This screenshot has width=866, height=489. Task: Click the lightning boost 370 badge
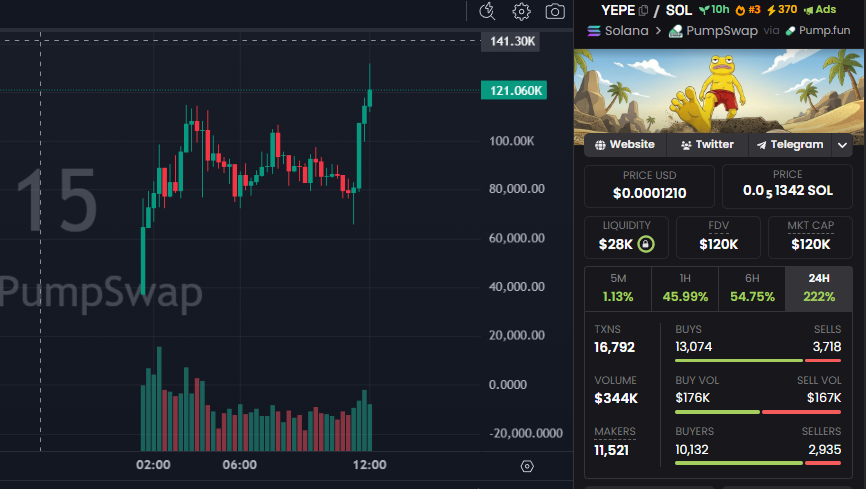(x=782, y=9)
